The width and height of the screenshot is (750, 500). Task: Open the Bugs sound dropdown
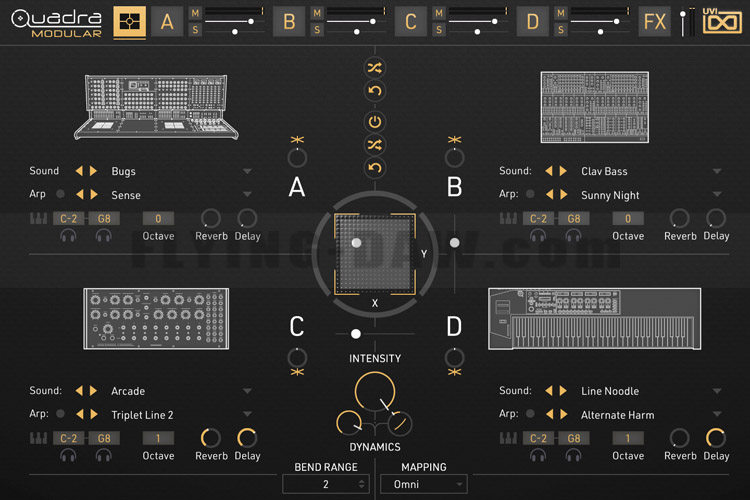[247, 171]
